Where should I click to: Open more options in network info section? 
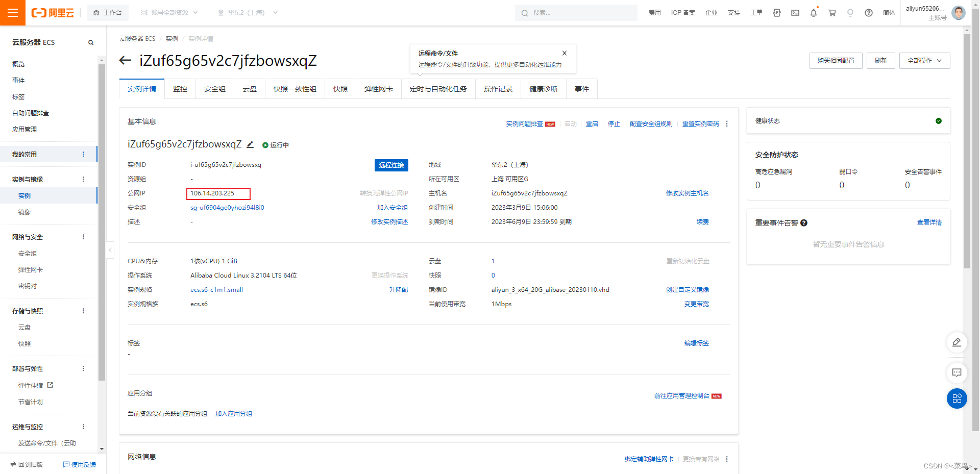(x=727, y=459)
